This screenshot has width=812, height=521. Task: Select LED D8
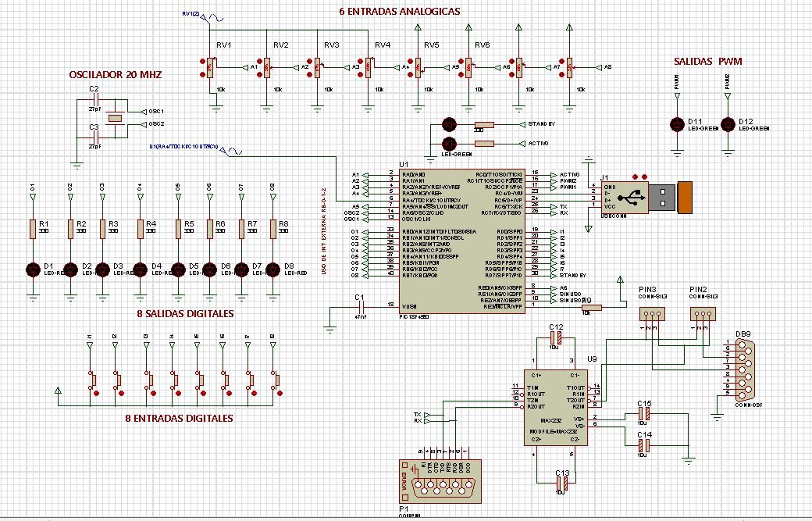[273, 269]
